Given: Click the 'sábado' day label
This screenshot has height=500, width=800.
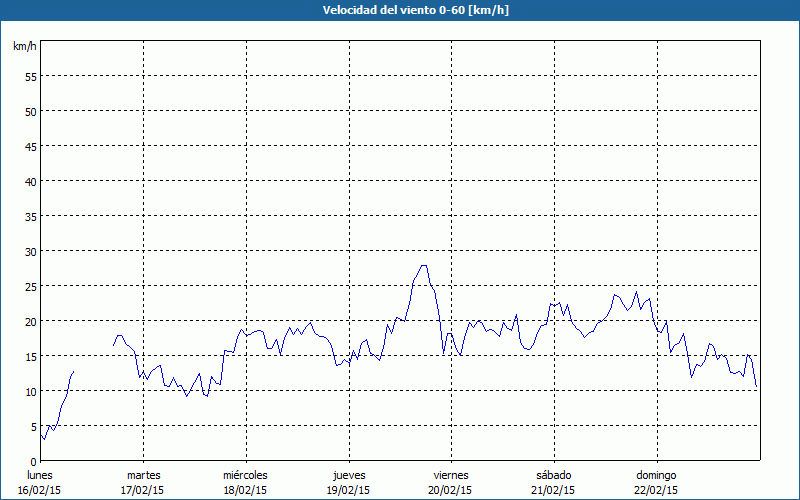Looking at the screenshot, I should [553, 475].
